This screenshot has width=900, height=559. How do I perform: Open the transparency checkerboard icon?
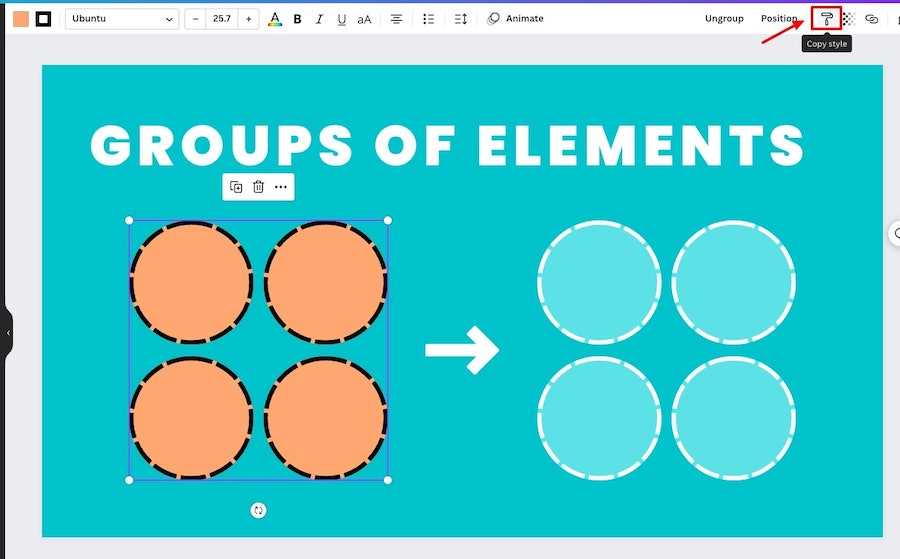click(848, 19)
